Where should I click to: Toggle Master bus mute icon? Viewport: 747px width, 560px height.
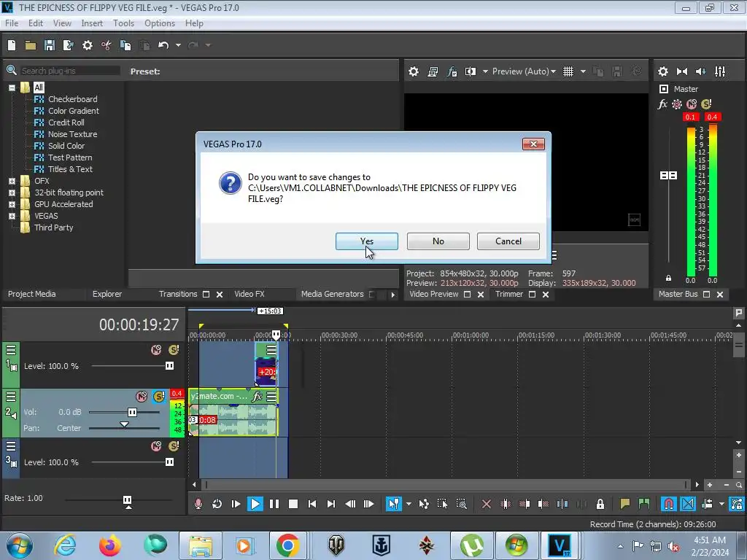[x=692, y=104]
